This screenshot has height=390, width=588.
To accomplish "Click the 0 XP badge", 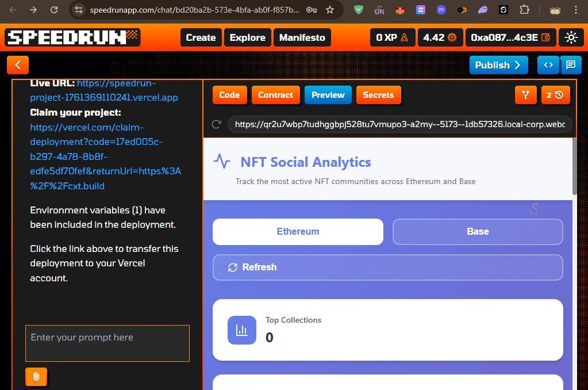I will [x=392, y=37].
